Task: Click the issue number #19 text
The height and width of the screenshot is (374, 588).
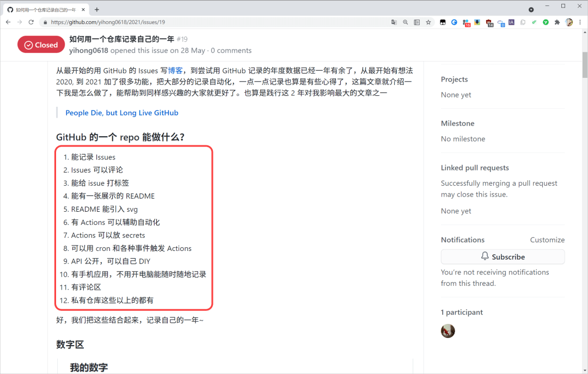Action: (182, 39)
